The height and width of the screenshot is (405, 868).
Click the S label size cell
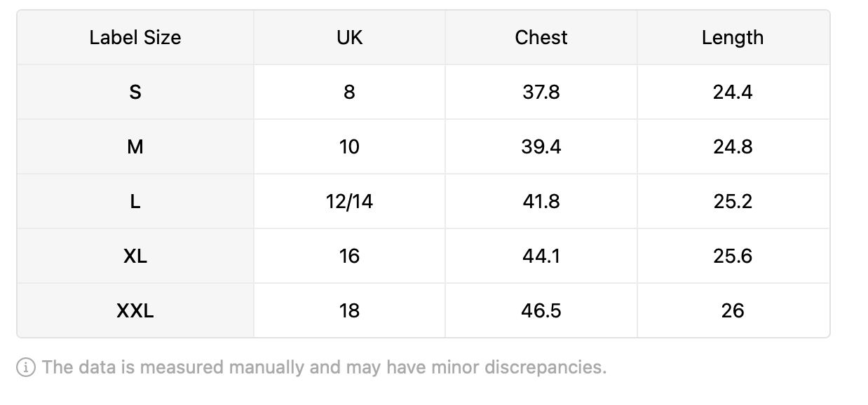coord(135,92)
